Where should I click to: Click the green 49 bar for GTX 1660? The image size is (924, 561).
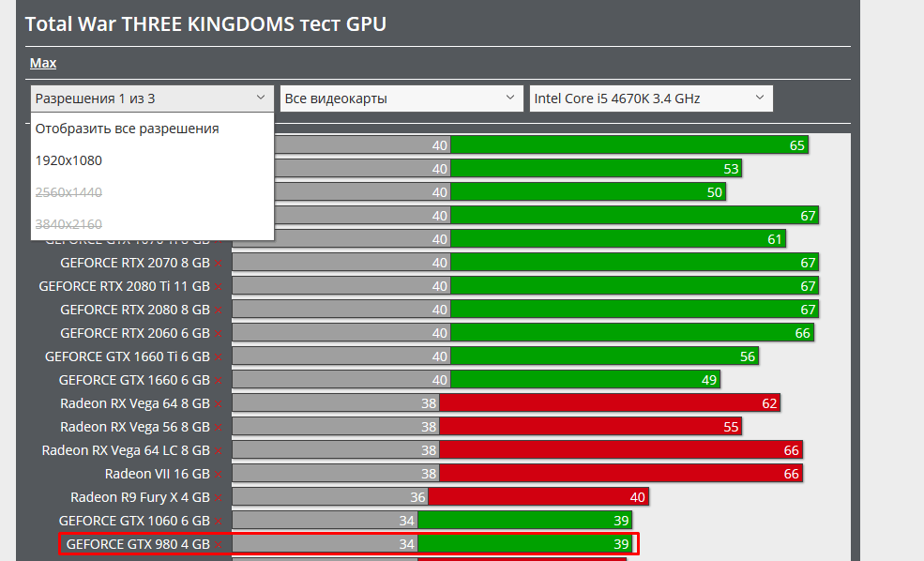pos(585,380)
